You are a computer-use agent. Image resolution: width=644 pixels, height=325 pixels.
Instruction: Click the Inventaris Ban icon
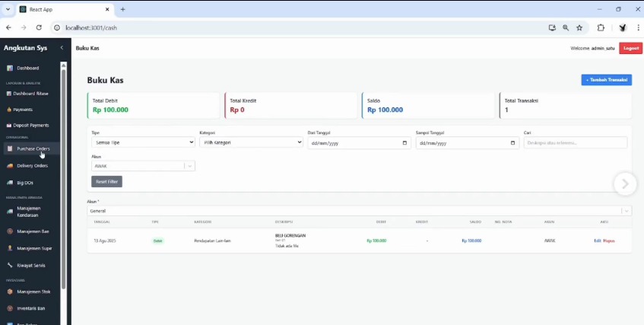click(x=10, y=308)
